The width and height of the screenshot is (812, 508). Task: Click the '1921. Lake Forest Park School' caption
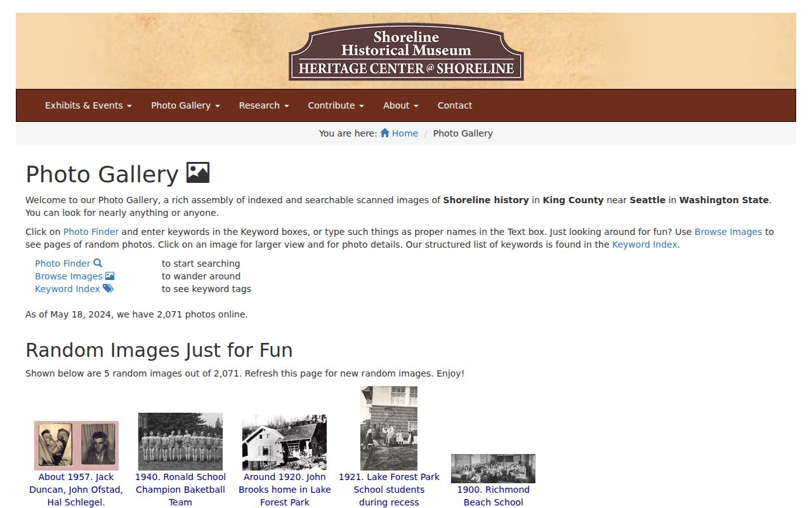pyautogui.click(x=389, y=490)
